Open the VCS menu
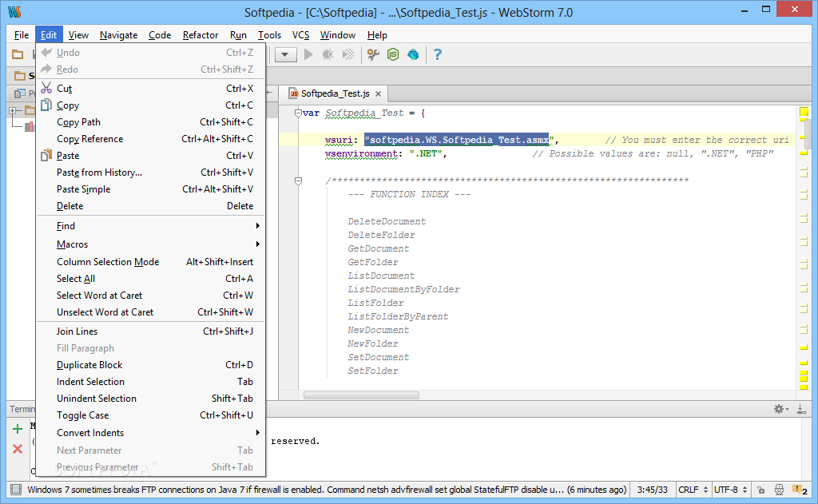 click(300, 35)
